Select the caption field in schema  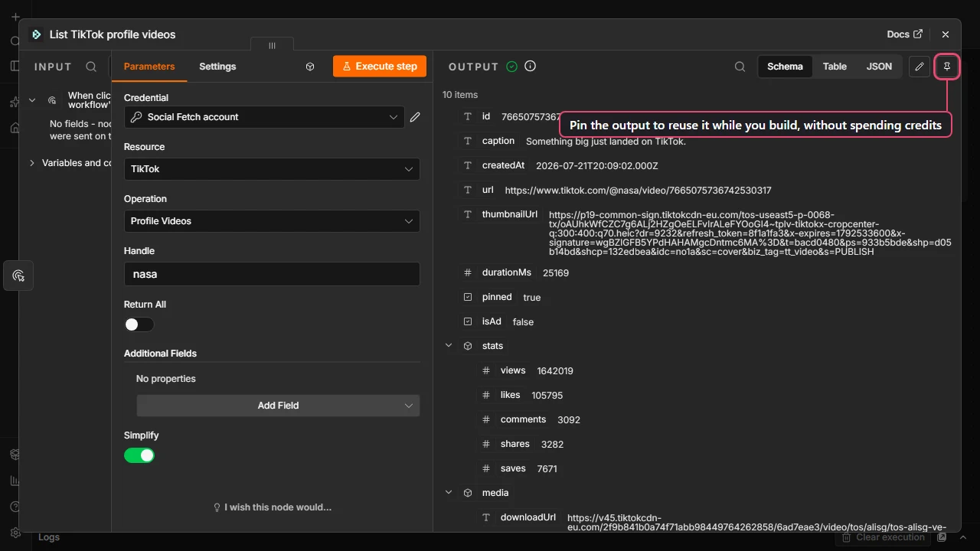498,141
